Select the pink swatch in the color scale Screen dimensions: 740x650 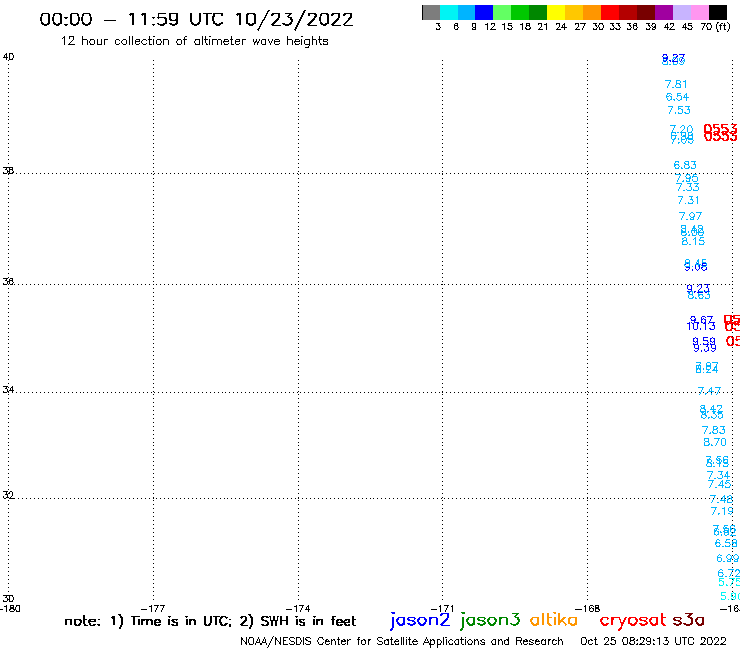[x=700, y=12]
